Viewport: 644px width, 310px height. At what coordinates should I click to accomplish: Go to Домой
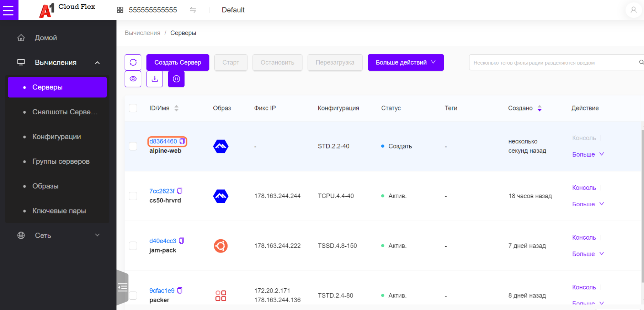tap(46, 38)
